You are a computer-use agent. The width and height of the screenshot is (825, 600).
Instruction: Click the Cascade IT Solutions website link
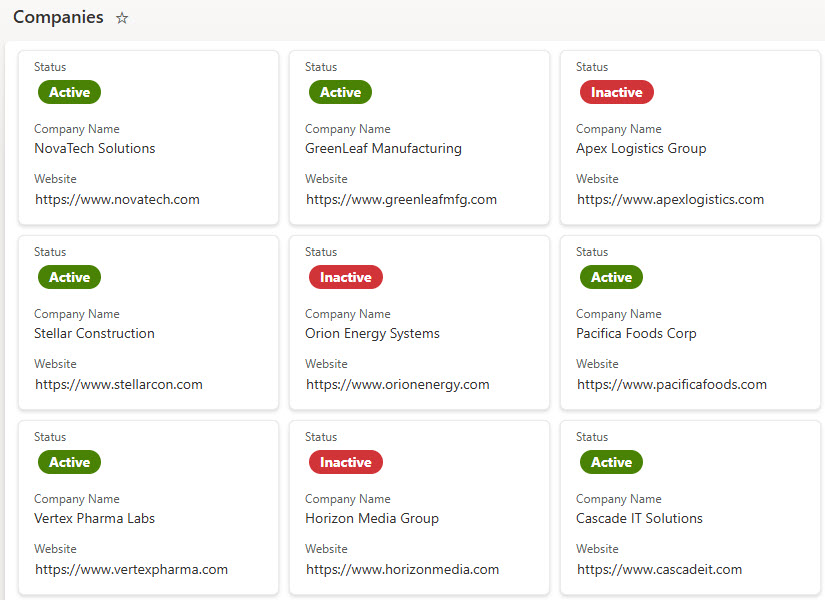tap(658, 569)
